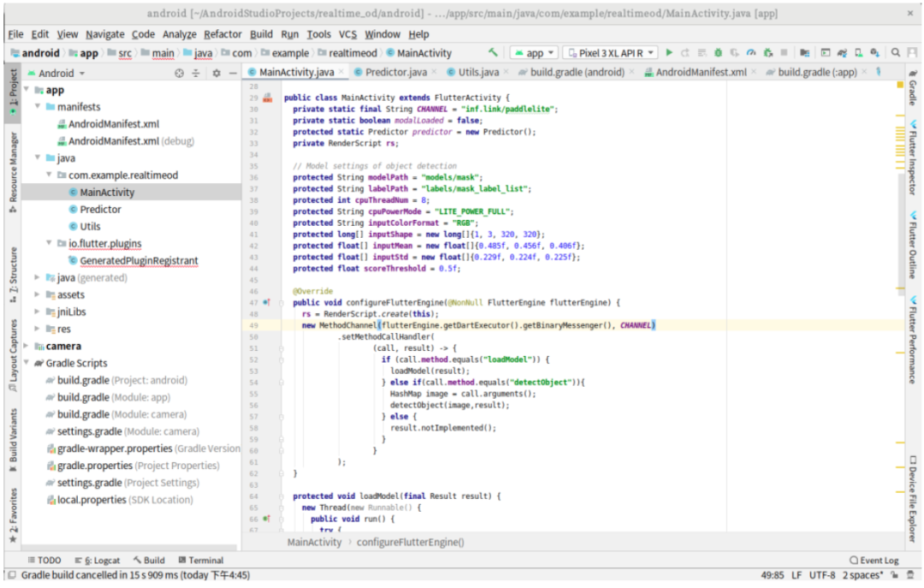
Task: Click the Collapse All icon in Project panel
Action: click(x=197, y=74)
